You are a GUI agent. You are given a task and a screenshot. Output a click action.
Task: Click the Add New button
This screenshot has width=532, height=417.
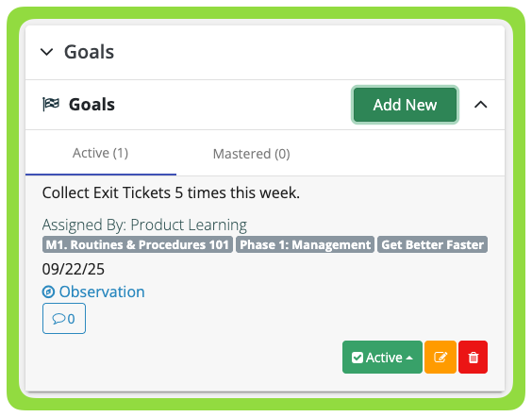405,105
